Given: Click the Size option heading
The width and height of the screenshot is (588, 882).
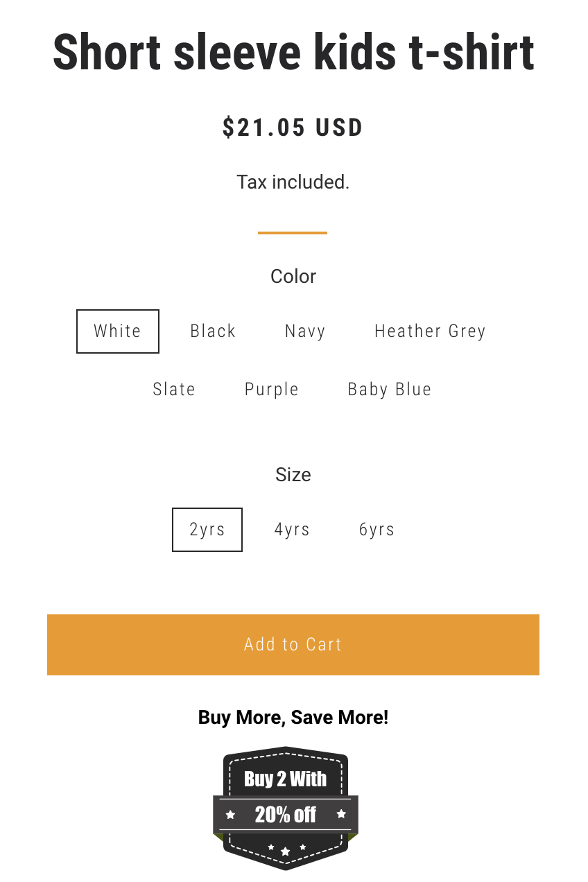Looking at the screenshot, I should [x=293, y=475].
